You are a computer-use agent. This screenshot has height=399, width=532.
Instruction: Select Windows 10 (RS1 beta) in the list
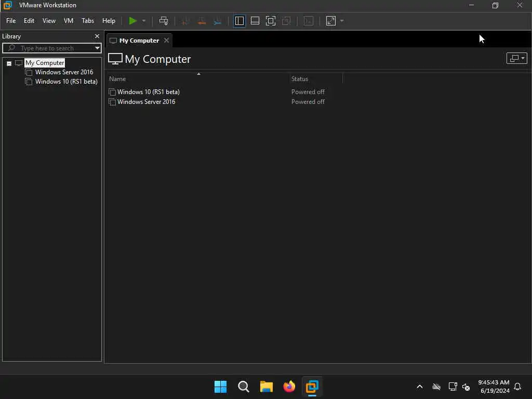[x=148, y=91]
